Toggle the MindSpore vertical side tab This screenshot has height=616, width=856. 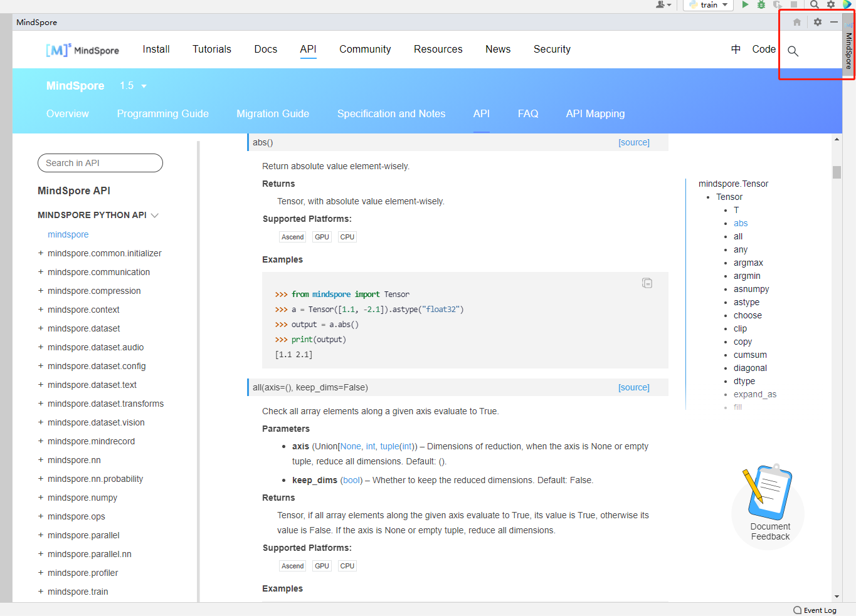pyautogui.click(x=848, y=46)
